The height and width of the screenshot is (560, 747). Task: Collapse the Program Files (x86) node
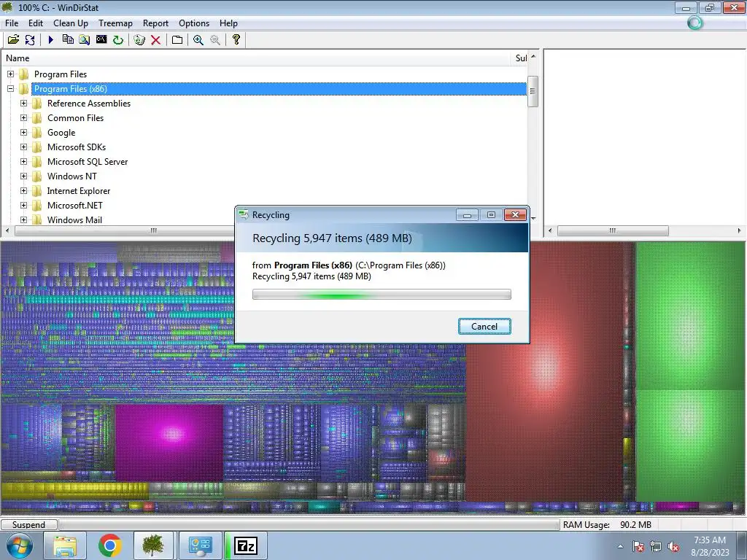click(10, 88)
